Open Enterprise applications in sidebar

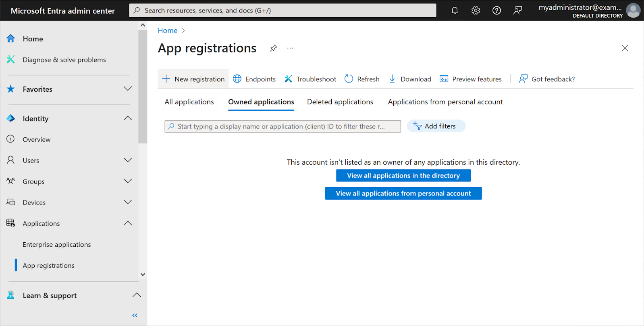57,244
